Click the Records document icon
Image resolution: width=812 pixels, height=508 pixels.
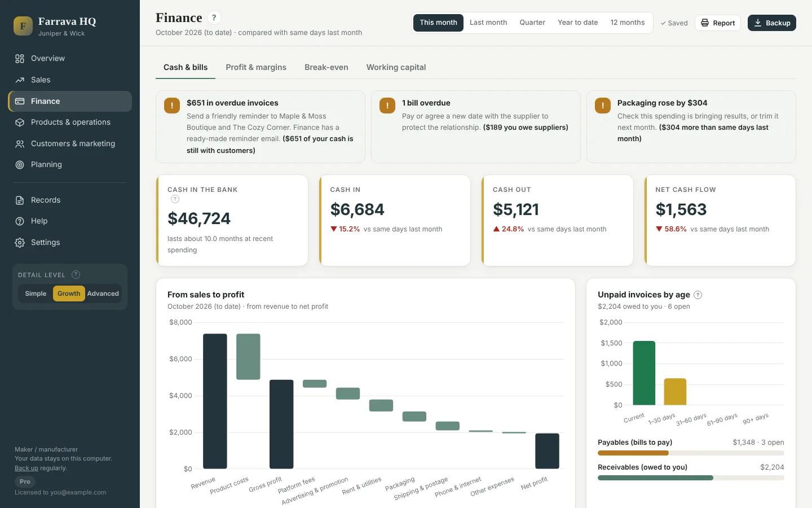20,200
